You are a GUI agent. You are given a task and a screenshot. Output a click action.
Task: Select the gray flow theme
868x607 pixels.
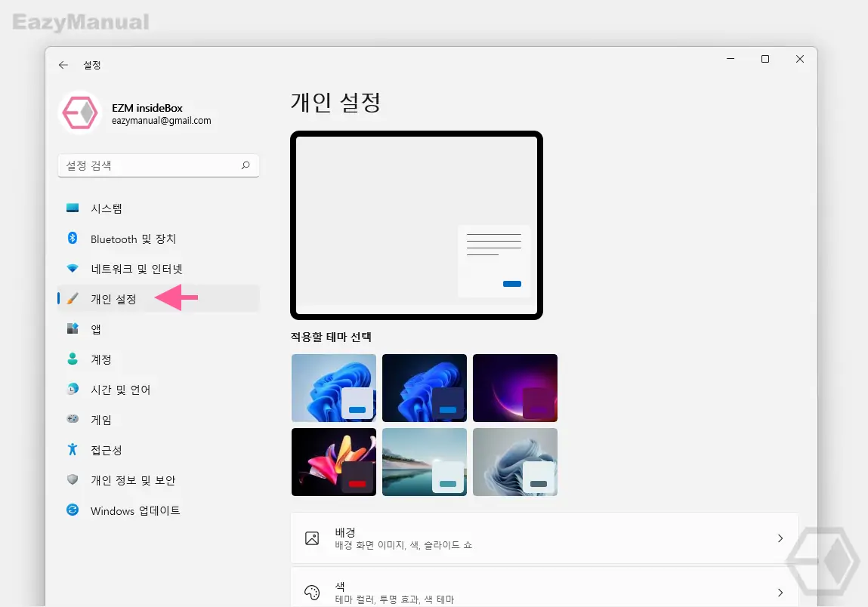click(515, 462)
